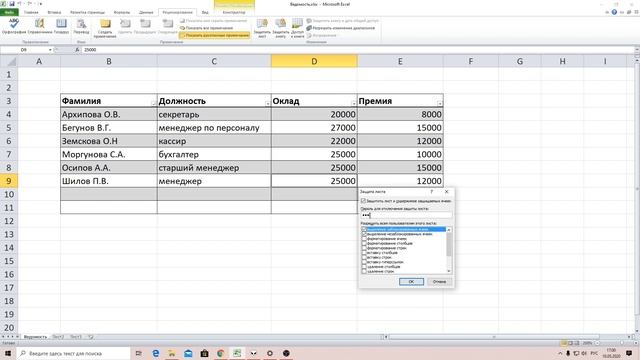
Task: Click the help button in Защита листа dialog
Action: [432, 191]
